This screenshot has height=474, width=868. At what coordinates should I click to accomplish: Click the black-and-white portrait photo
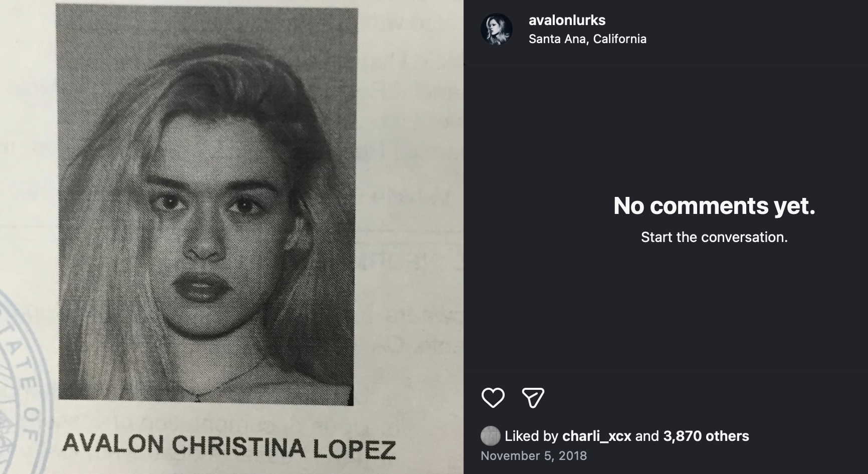(x=206, y=204)
